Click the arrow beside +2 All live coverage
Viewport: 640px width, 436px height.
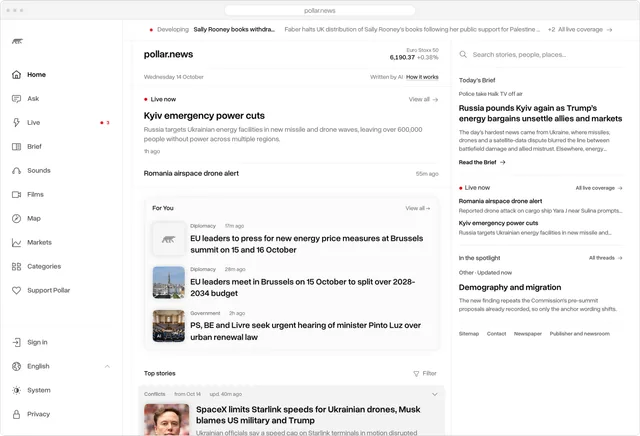[x=609, y=30]
